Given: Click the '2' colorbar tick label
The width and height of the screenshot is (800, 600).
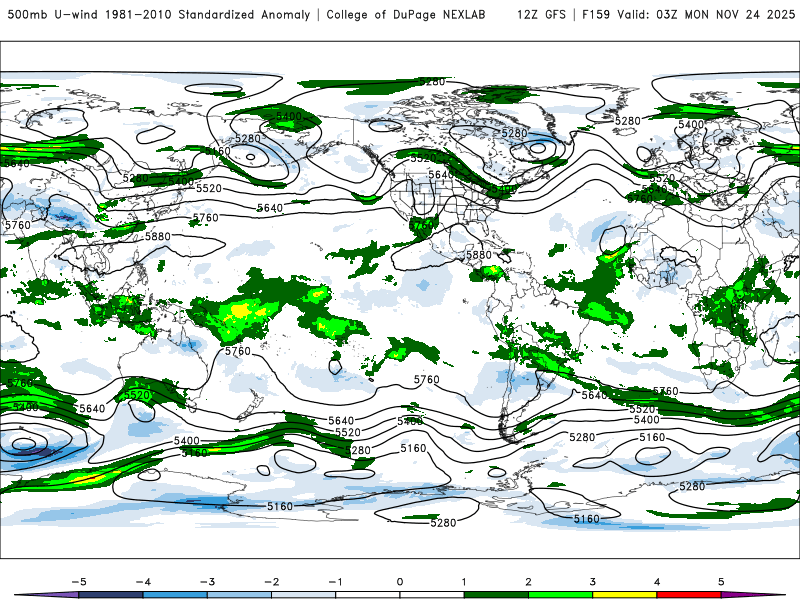Looking at the screenshot, I should pos(529,582).
